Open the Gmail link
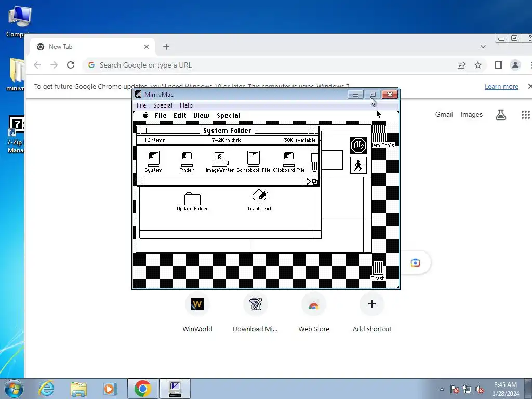 (444, 115)
